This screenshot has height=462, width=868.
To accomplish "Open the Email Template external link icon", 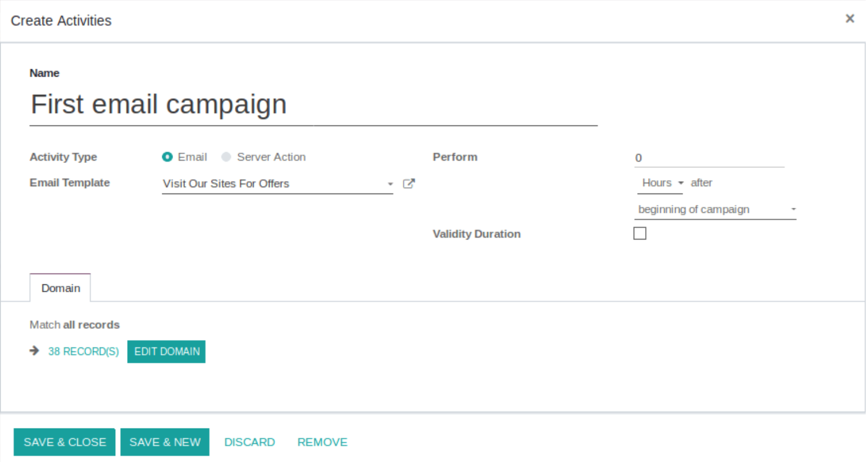I will click(x=408, y=183).
